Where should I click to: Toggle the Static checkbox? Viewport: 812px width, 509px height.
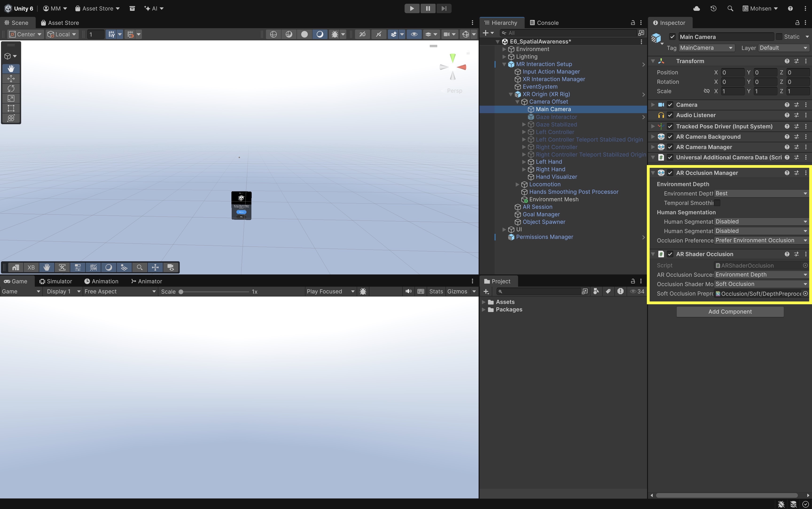click(x=779, y=37)
